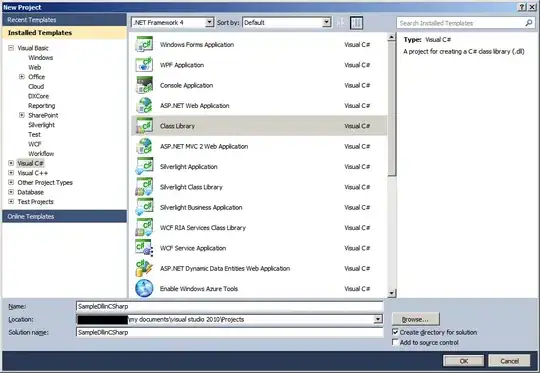Expand the Visual C++ tree node
The height and width of the screenshot is (373, 540).
pyautogui.click(x=11, y=173)
